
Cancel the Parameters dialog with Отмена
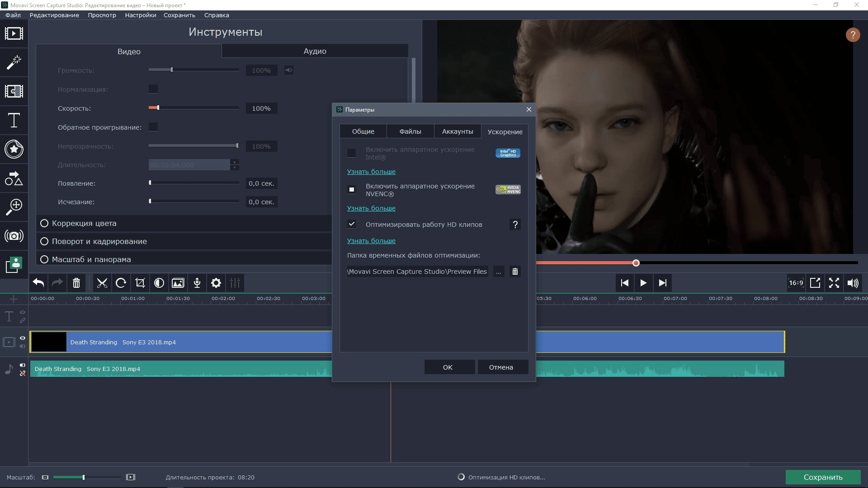(503, 367)
